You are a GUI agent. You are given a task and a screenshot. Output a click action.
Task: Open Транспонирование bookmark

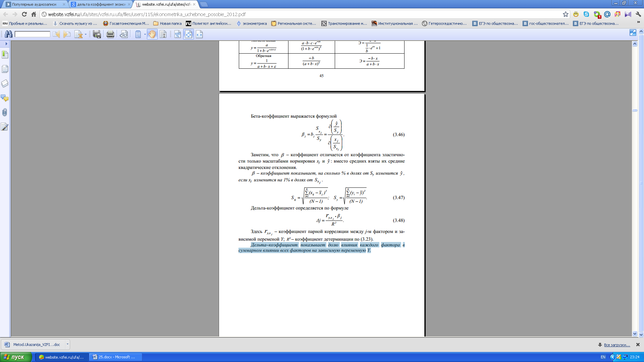[x=344, y=23]
